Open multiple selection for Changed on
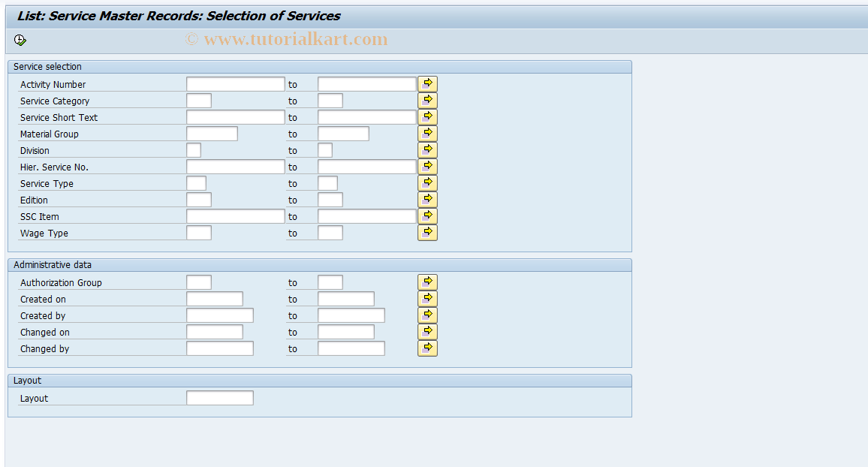Screen dimensions: 868x467 coord(427,331)
